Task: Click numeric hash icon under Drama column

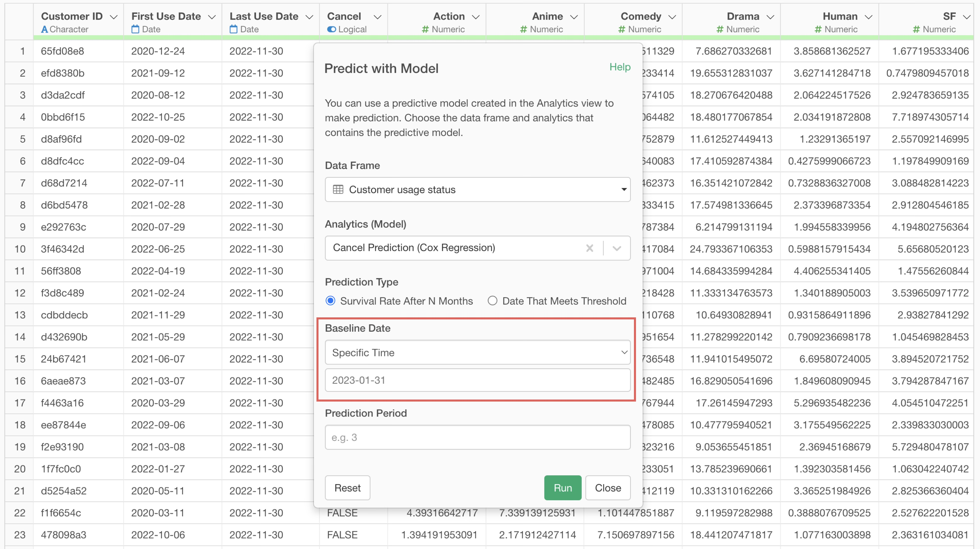Action: [719, 29]
